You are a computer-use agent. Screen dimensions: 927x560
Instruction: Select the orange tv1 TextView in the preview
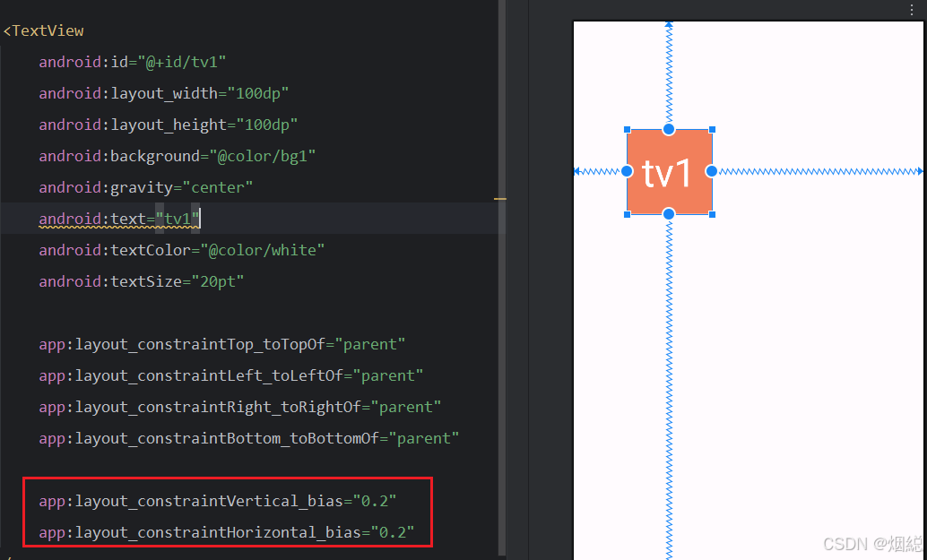click(670, 172)
